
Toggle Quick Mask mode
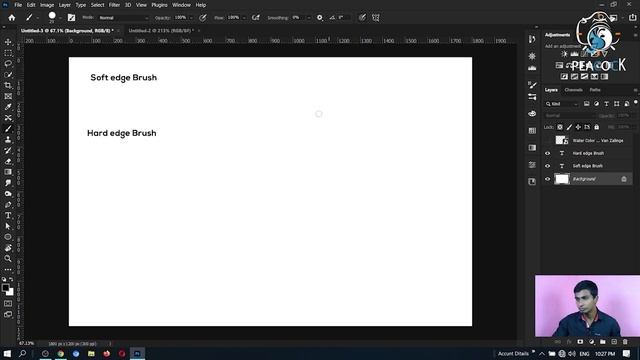click(x=8, y=304)
